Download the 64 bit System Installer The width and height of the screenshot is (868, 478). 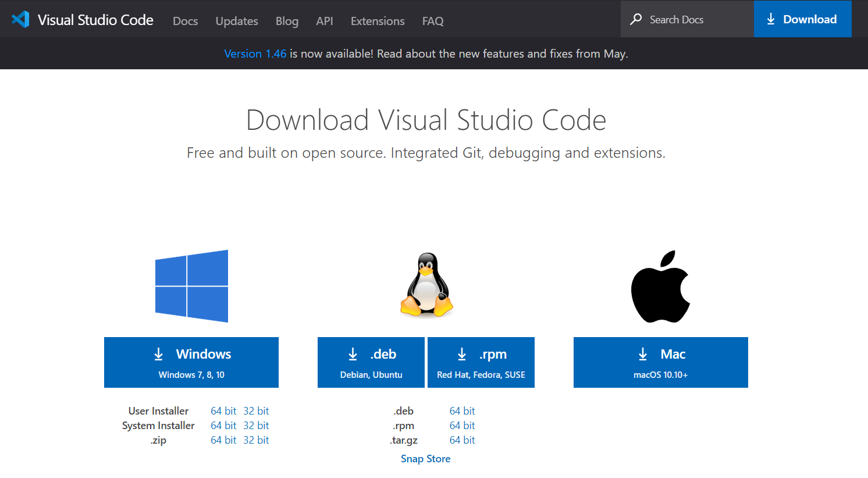223,425
